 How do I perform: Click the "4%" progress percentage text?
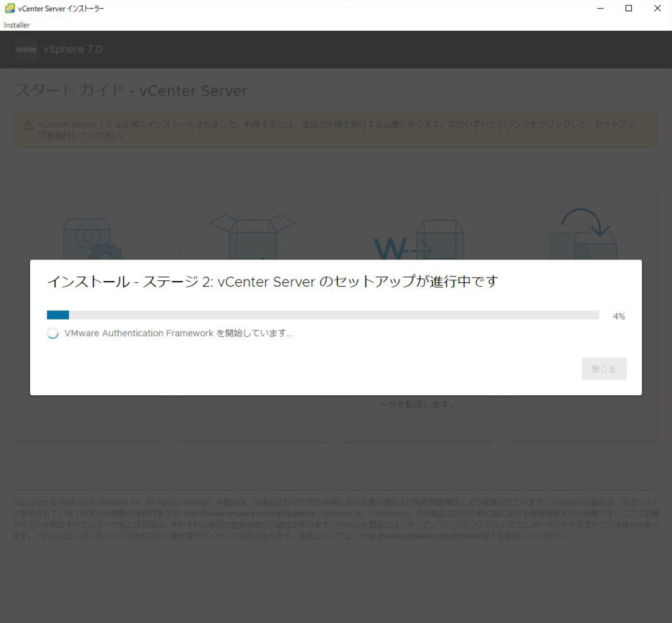619,316
